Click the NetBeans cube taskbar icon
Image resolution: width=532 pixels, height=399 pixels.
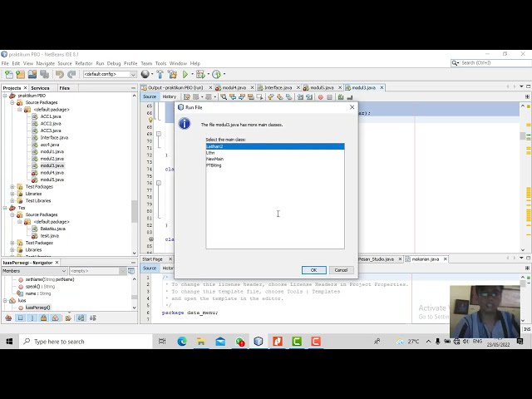259,342
